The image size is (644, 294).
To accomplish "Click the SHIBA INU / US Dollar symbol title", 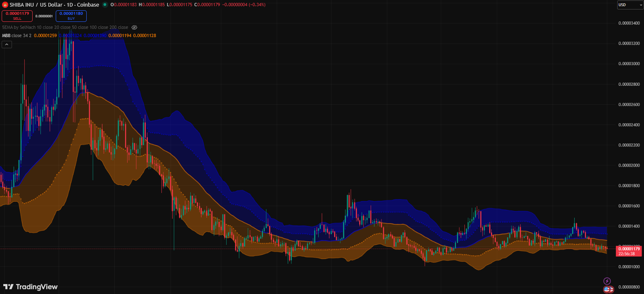I will (54, 5).
